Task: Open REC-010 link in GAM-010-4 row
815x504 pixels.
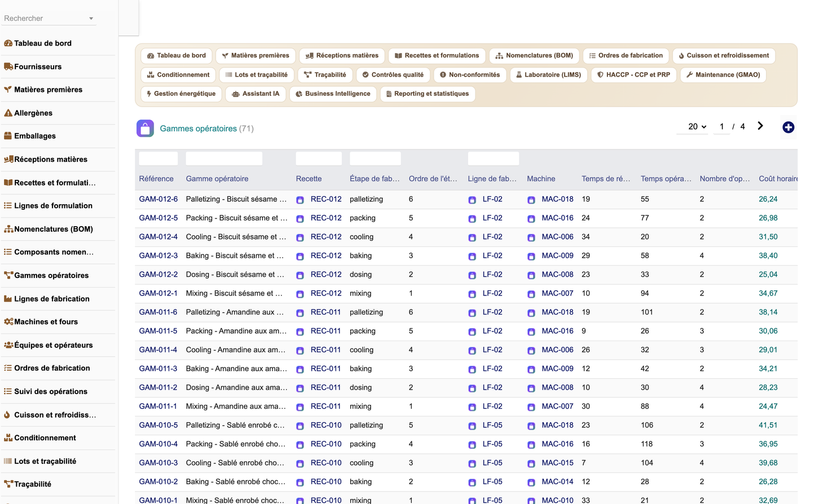Action: [326, 444]
